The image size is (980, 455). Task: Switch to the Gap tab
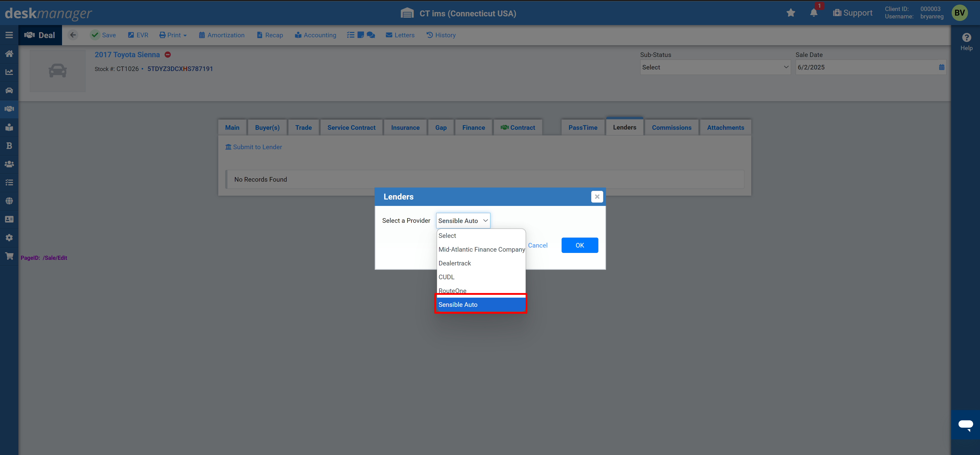pyautogui.click(x=441, y=127)
